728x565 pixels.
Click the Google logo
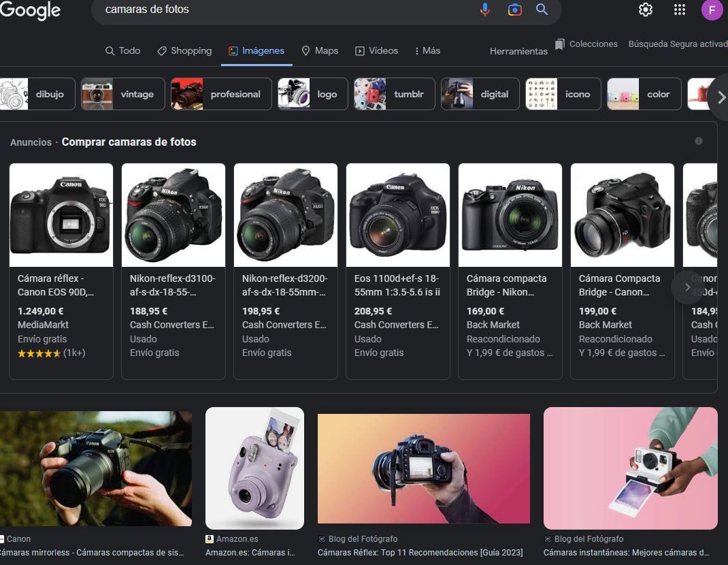[30, 10]
